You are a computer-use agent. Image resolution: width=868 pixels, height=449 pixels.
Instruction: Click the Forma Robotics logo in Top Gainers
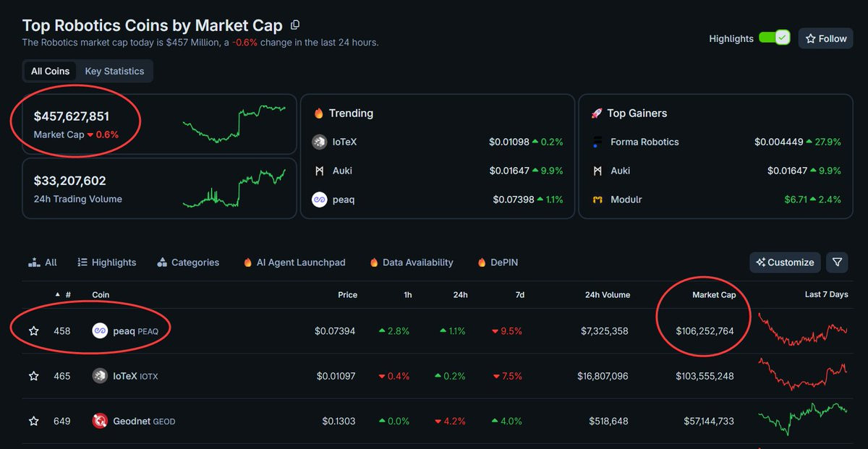tap(597, 142)
